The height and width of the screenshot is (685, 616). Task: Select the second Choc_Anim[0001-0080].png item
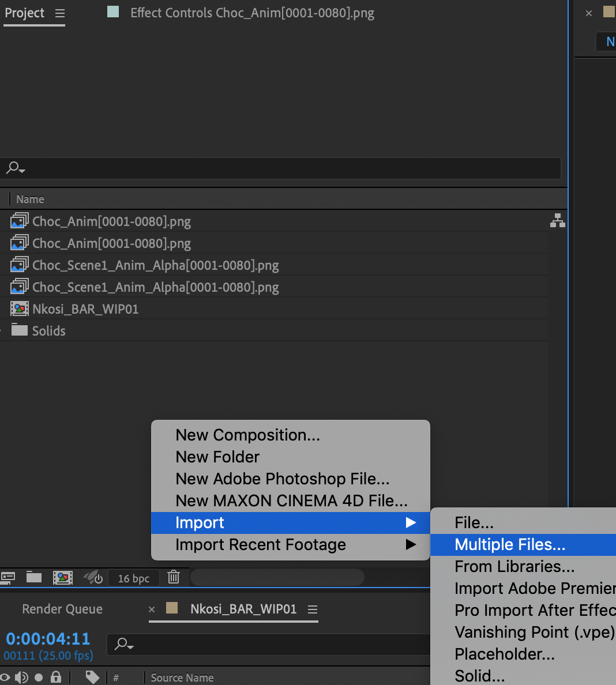[111, 243]
